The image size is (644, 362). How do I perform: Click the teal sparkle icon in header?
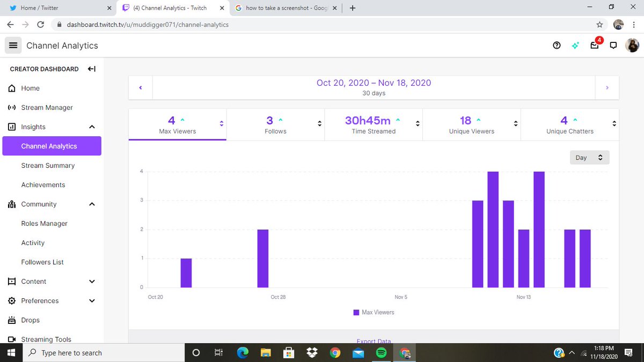(x=575, y=46)
